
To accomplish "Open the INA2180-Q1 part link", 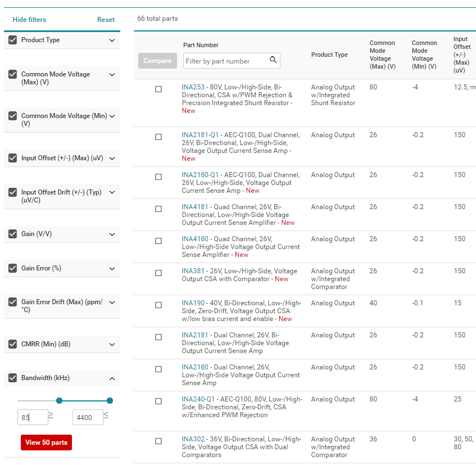I will pos(200,175).
